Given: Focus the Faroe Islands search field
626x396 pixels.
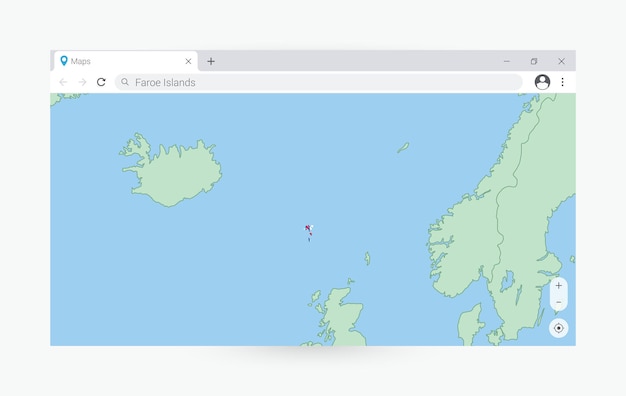Looking at the screenshot, I should 319,82.
